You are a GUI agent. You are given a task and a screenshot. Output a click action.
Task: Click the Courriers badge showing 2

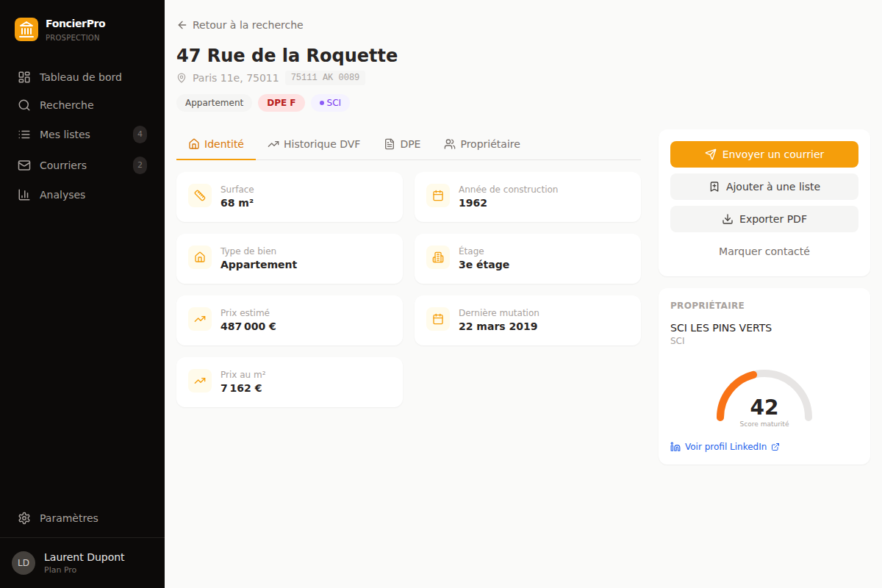click(x=140, y=165)
